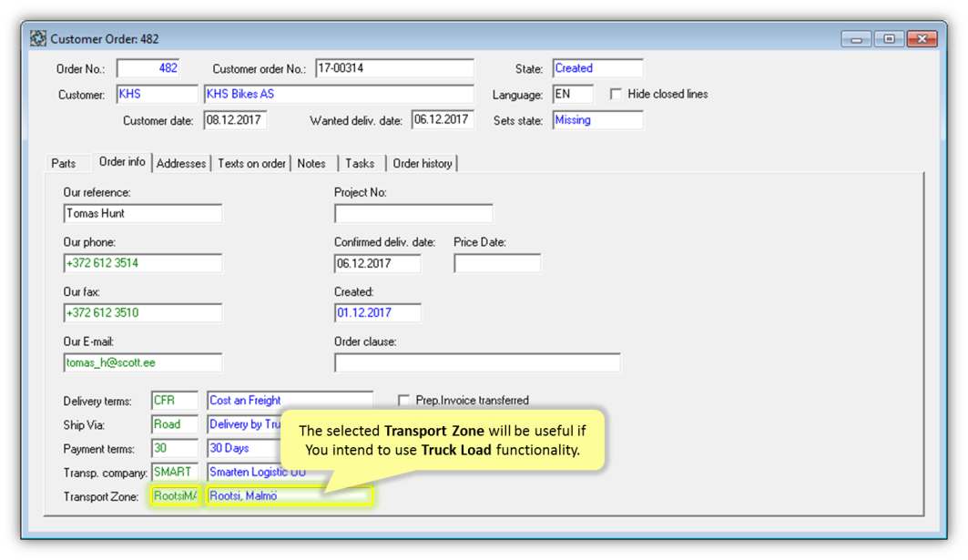The width and height of the screenshot is (968, 560).
Task: Tick the Prep.Invoice transferred checkbox
Action: tap(403, 400)
